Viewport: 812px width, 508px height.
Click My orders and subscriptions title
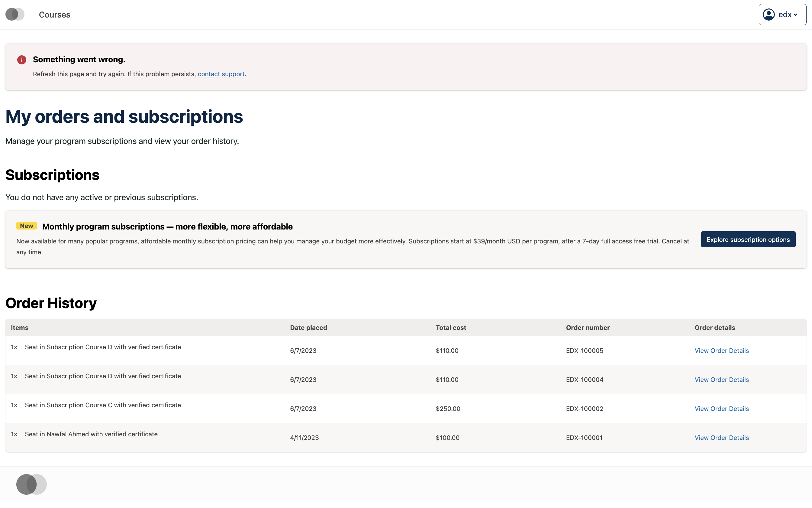pos(124,117)
